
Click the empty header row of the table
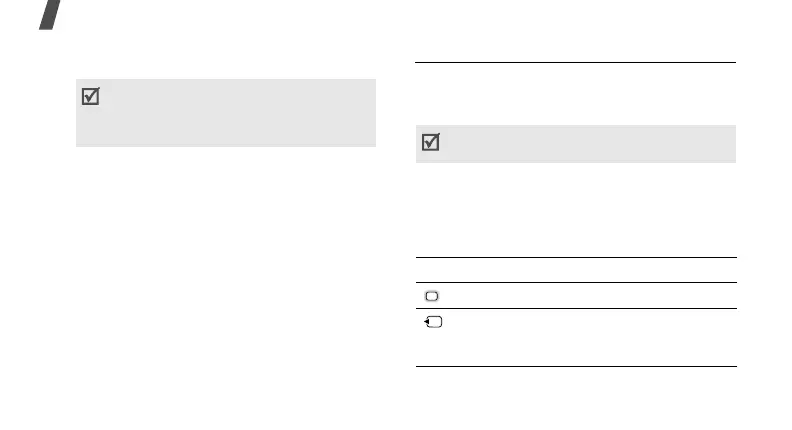click(575, 270)
